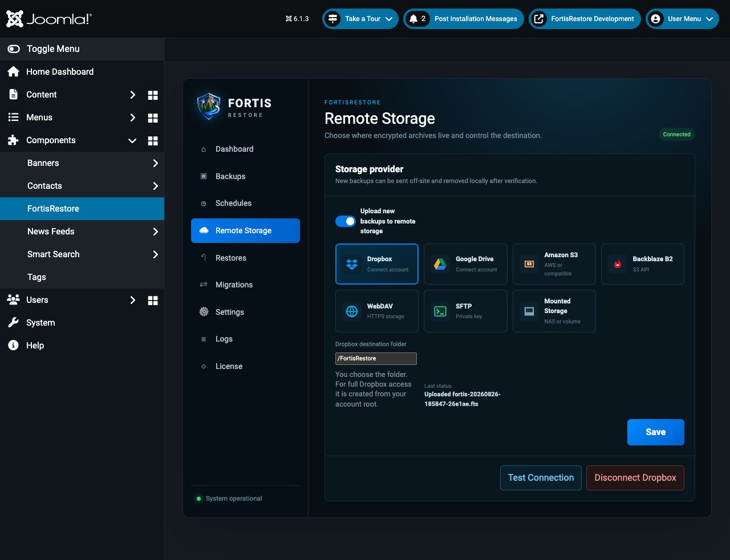
Task: Click the Amazon S3 provider icon
Action: [x=529, y=264]
